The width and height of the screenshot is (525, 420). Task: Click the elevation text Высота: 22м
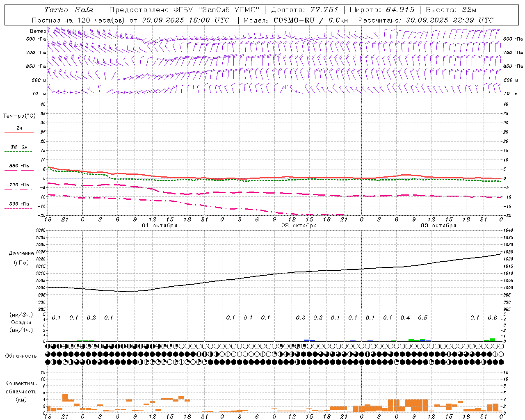click(451, 10)
